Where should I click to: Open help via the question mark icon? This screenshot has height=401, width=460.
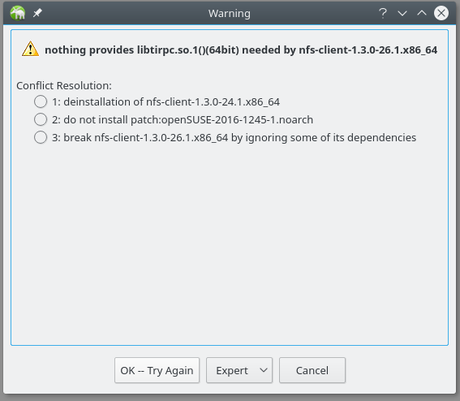click(383, 13)
